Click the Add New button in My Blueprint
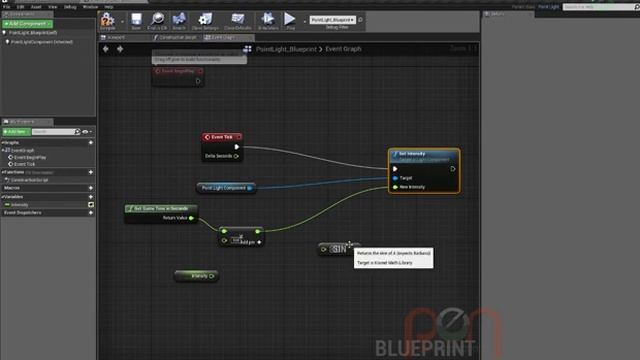This screenshot has width=640, height=360. point(16,132)
